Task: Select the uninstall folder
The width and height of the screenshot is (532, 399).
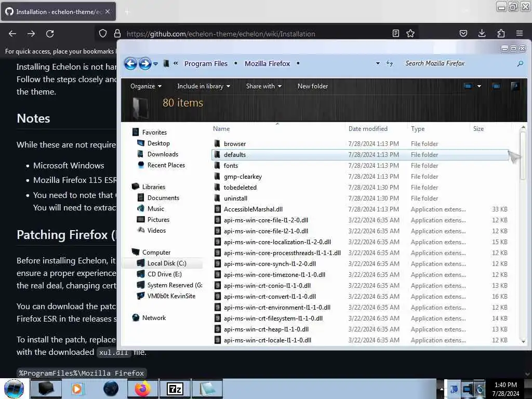Action: (361, 198)
